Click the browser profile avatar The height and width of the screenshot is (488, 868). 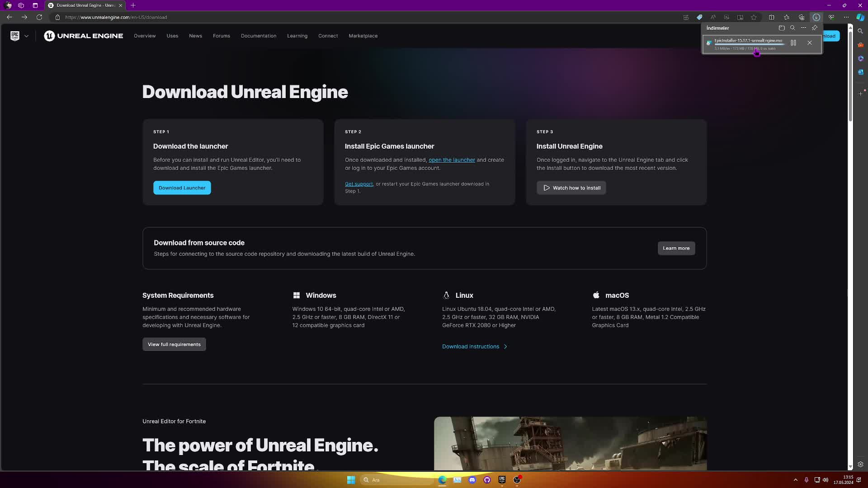[x=8, y=5]
